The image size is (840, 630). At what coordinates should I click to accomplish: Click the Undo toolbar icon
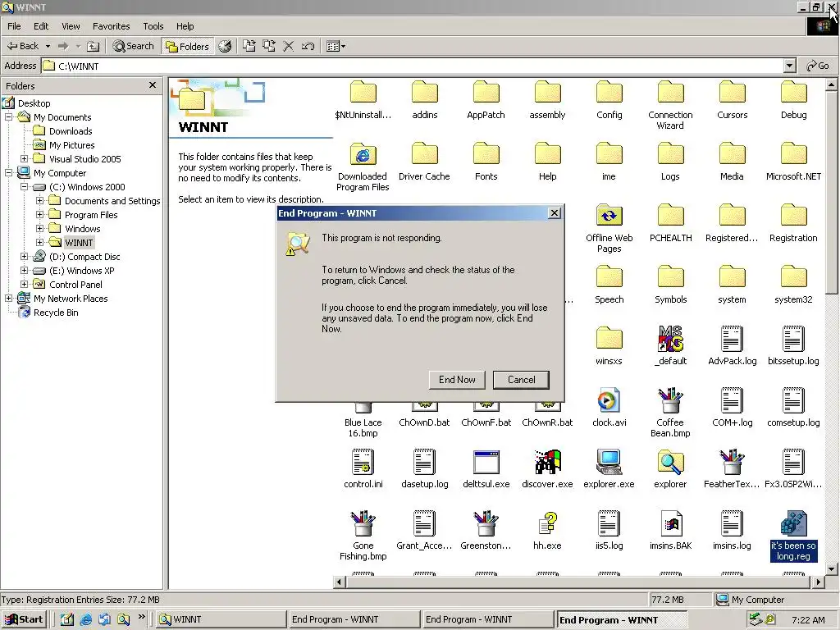coord(308,46)
